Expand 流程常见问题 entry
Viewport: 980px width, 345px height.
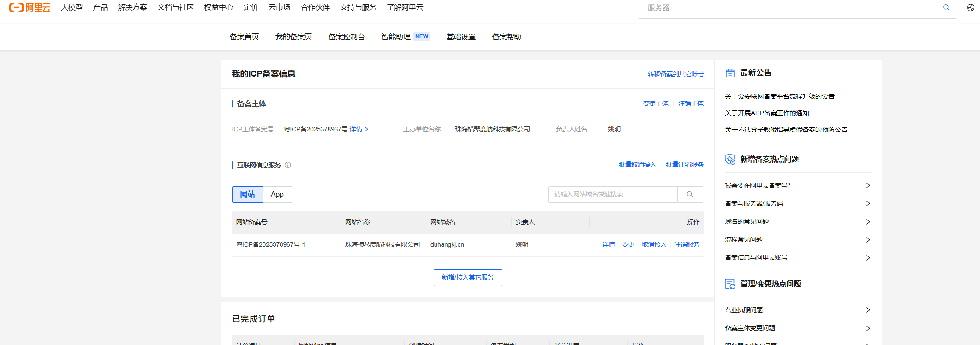(798, 239)
